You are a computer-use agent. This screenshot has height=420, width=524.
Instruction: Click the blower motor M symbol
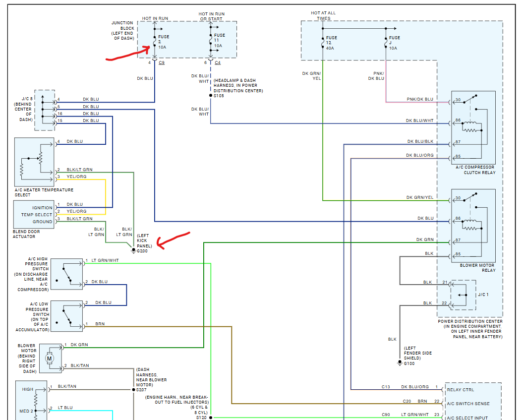pos(50,359)
